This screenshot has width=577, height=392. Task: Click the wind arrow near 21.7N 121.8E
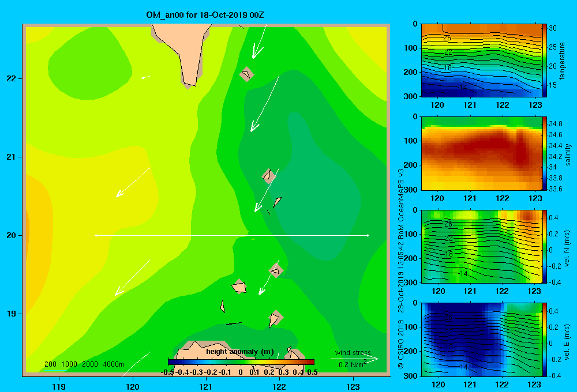[265, 104]
